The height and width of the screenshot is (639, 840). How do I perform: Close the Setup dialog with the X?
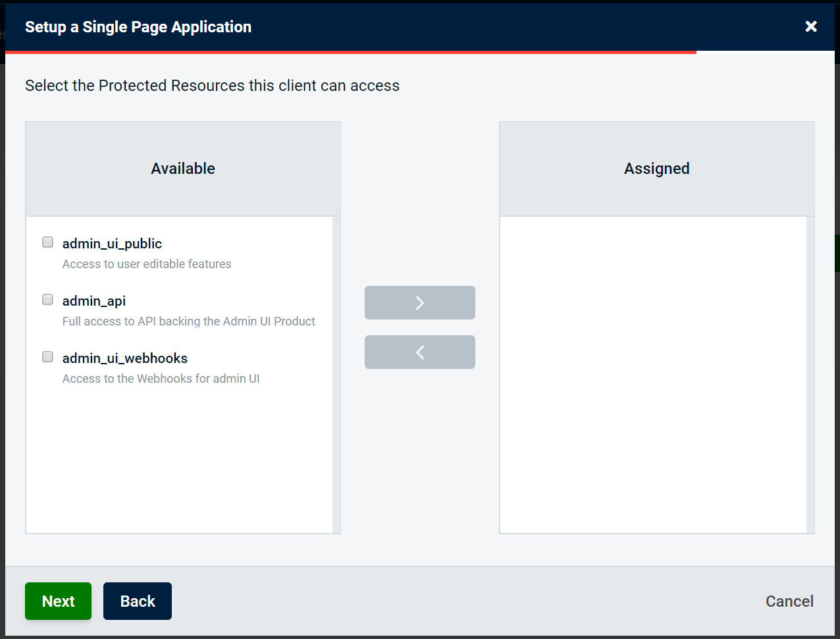pos(811,26)
